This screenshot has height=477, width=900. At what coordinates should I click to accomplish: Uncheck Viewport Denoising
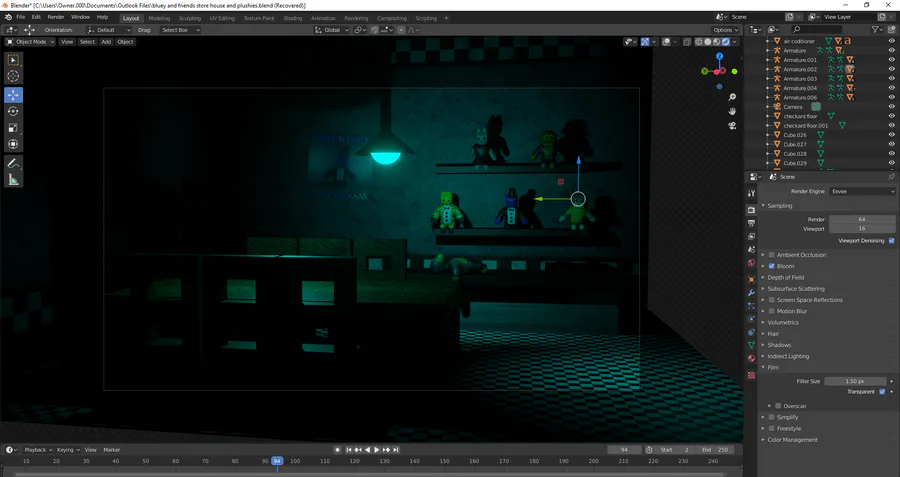pyautogui.click(x=891, y=241)
